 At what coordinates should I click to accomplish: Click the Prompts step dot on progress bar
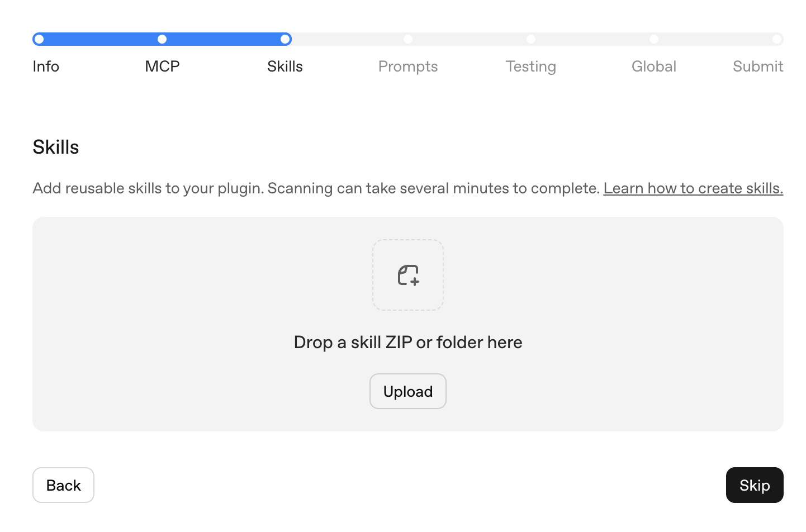pos(408,39)
